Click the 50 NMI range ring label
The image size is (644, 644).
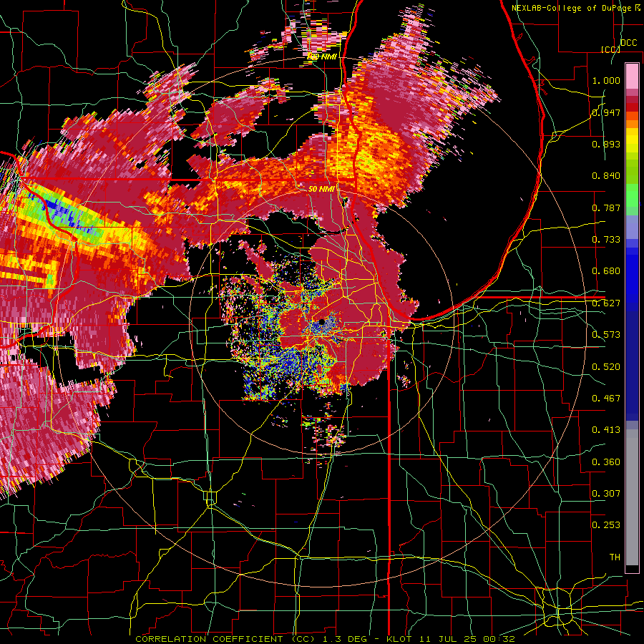tap(321, 189)
